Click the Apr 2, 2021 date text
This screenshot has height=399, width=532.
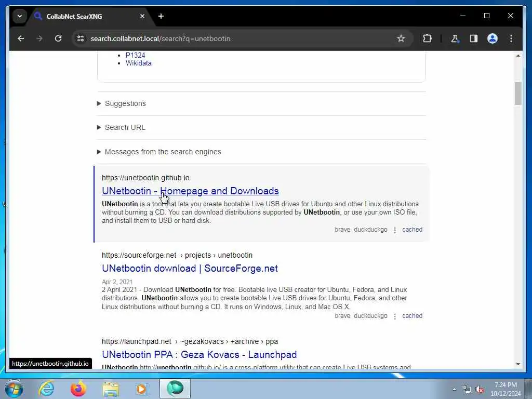[x=117, y=282]
